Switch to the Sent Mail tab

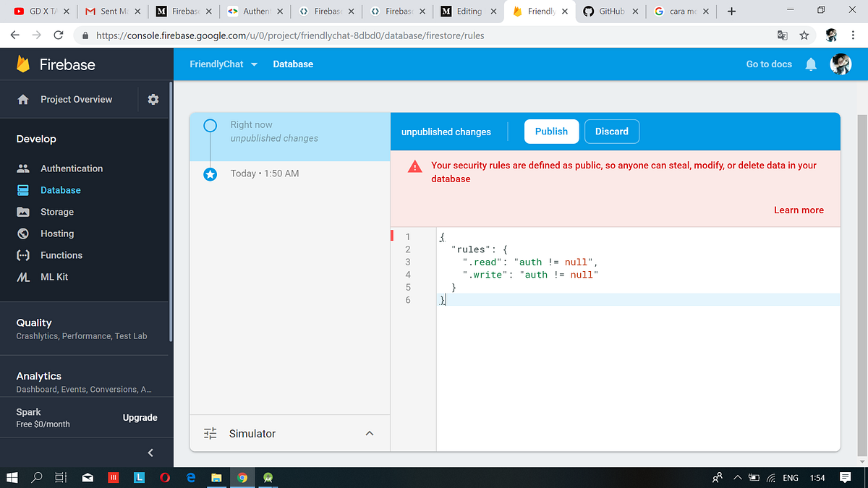coord(110,11)
